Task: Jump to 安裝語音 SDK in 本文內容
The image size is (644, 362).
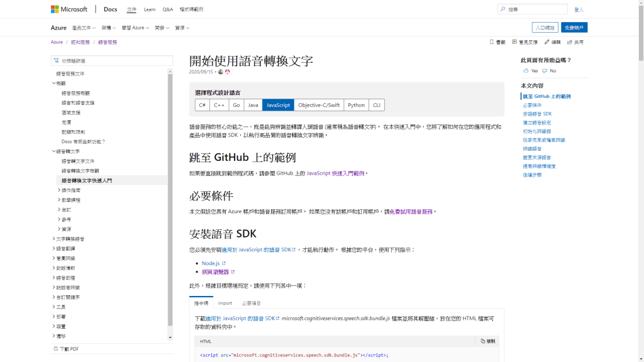Action: (x=537, y=114)
